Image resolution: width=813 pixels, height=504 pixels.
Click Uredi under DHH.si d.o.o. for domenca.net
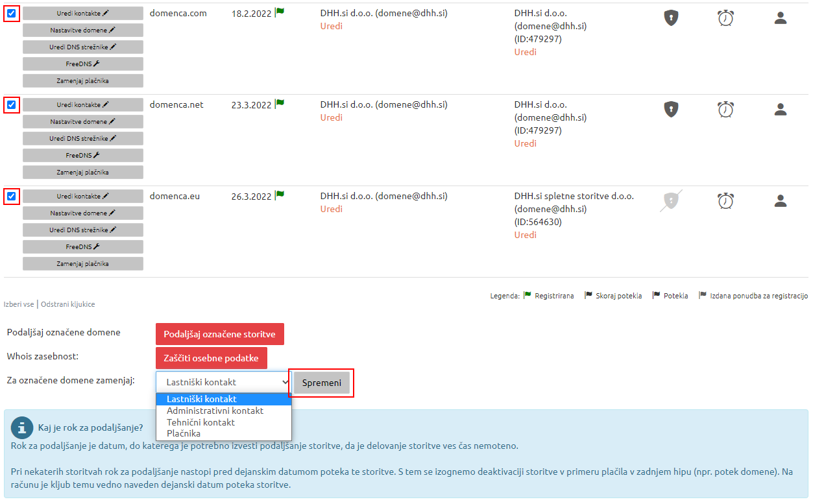pos(332,117)
